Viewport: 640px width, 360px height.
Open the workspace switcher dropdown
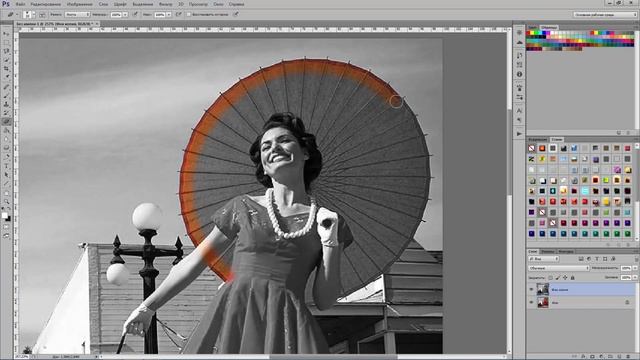click(605, 14)
